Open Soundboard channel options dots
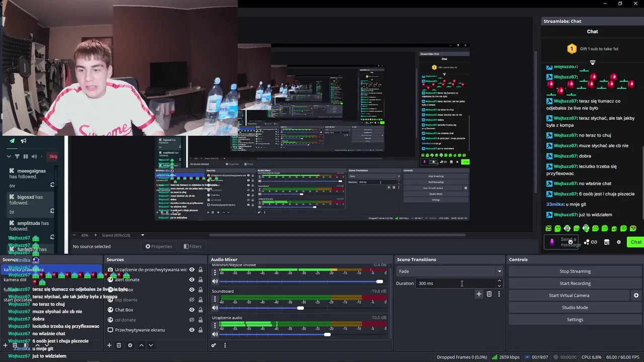644x362 pixels. (215, 300)
